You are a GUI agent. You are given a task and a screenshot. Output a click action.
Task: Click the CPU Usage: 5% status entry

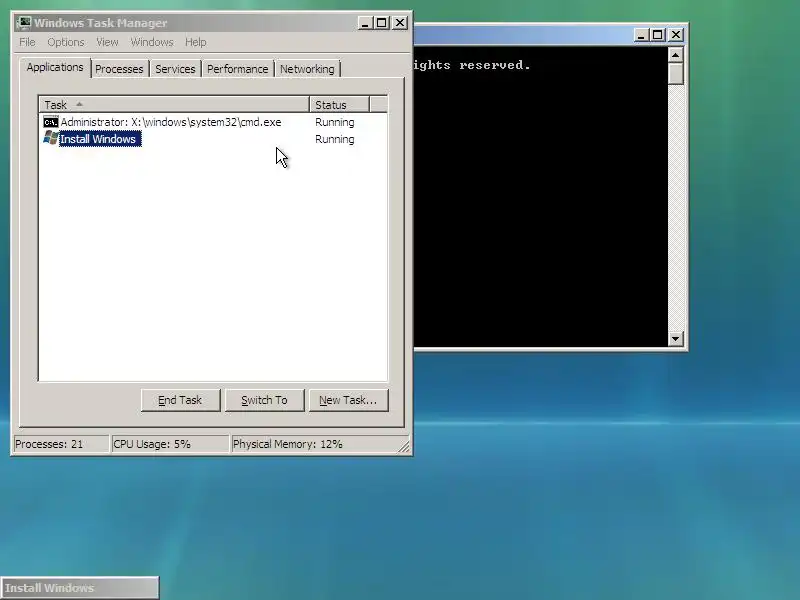pyautogui.click(x=169, y=444)
